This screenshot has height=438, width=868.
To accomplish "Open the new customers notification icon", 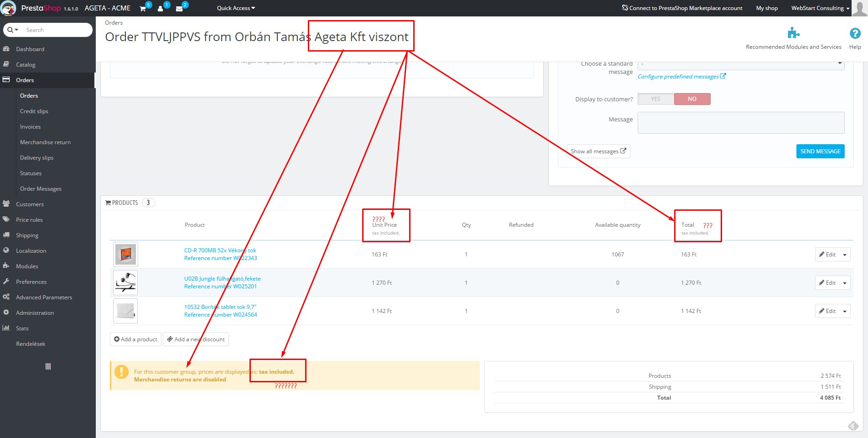I will click(161, 9).
